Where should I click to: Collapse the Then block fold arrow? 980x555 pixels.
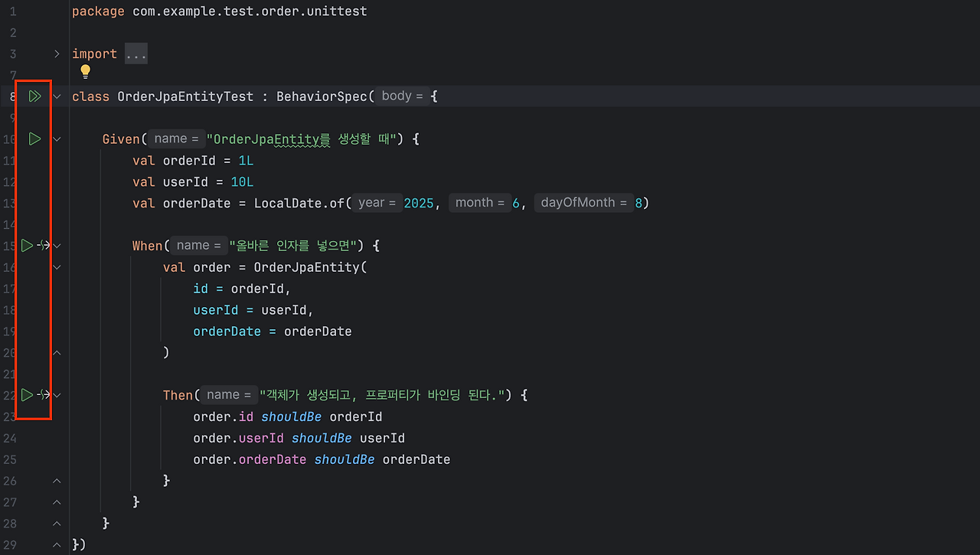57,395
